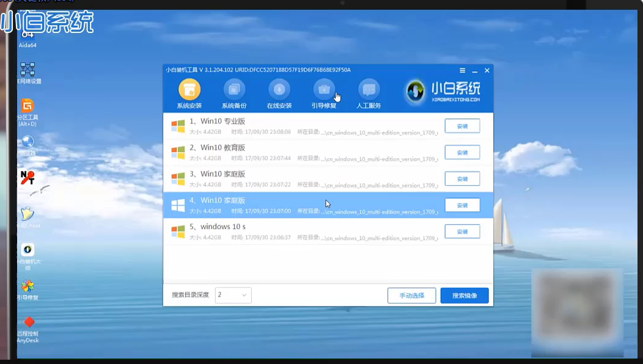This screenshot has height=364, width=643.
Task: Install Win10 专业版 via its 安装 button
Action: coord(462,126)
